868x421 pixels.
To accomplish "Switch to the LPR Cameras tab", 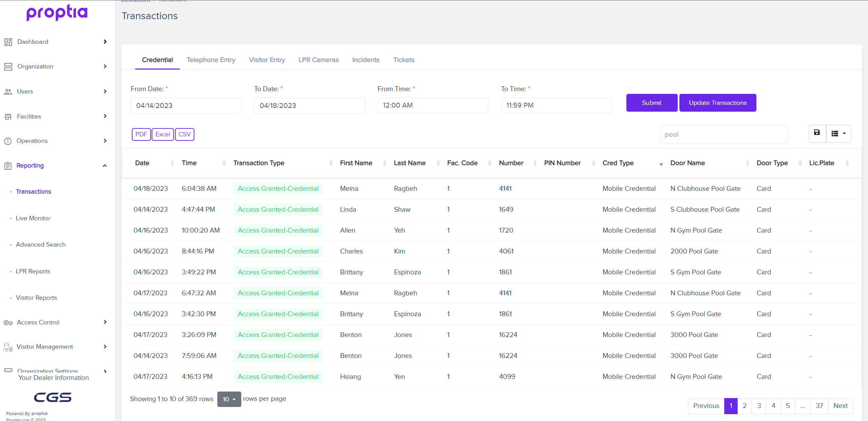I will pos(318,60).
